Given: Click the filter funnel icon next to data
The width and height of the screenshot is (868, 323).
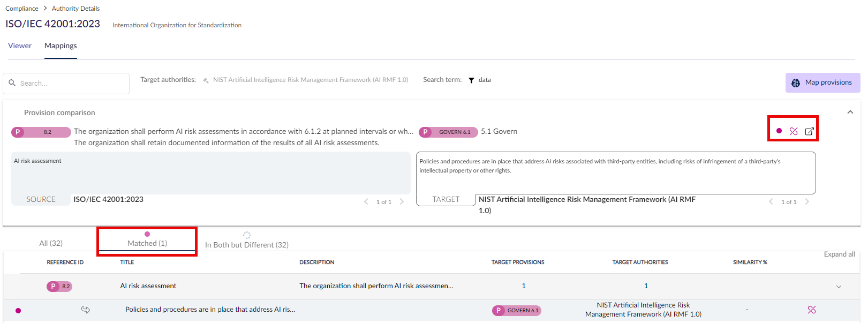Looking at the screenshot, I should [x=471, y=80].
